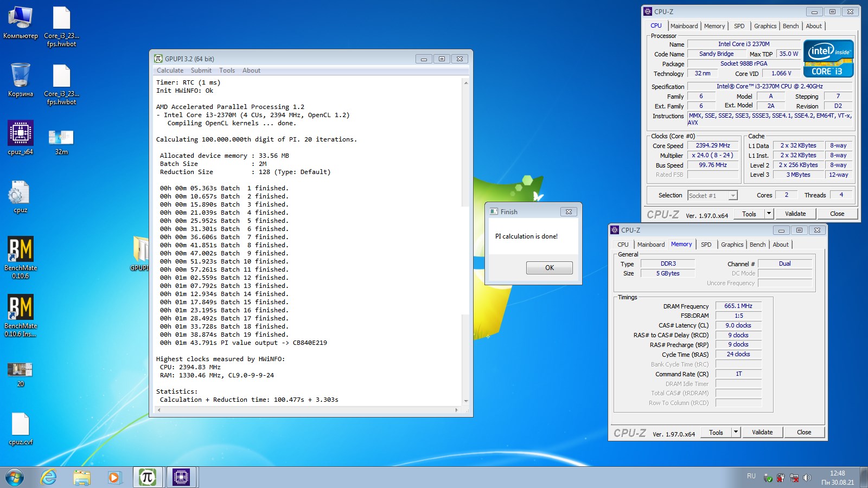Click Validate in upper CPU-Z window
868x488 pixels.
tap(795, 214)
